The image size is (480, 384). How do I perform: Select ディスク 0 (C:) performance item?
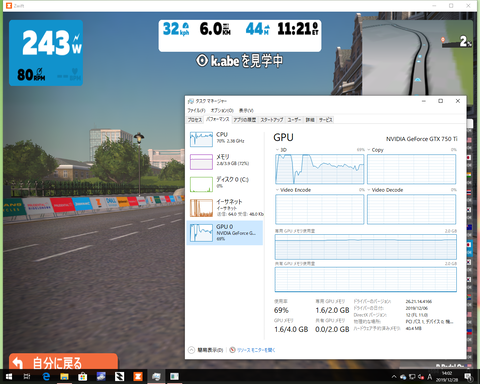(x=225, y=184)
